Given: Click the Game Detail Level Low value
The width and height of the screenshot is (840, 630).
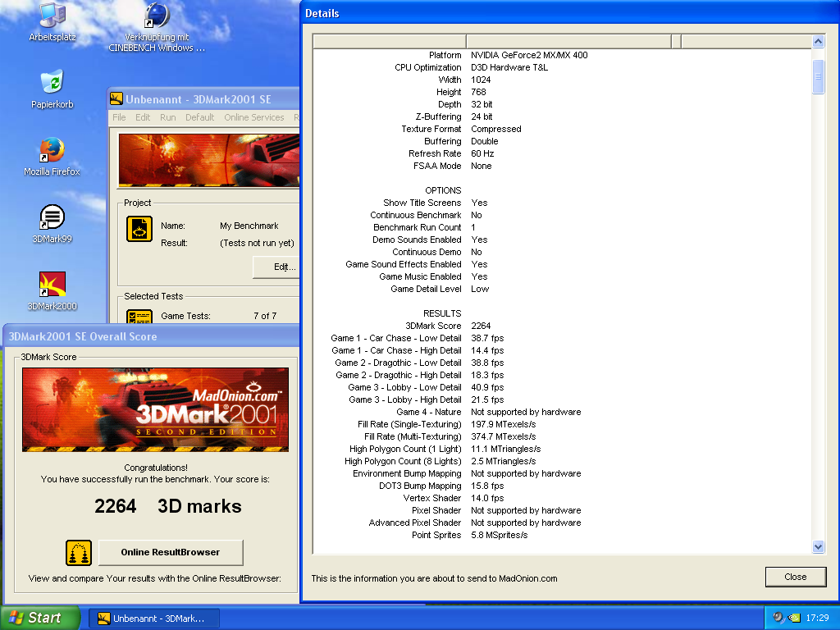Looking at the screenshot, I should pos(480,289).
